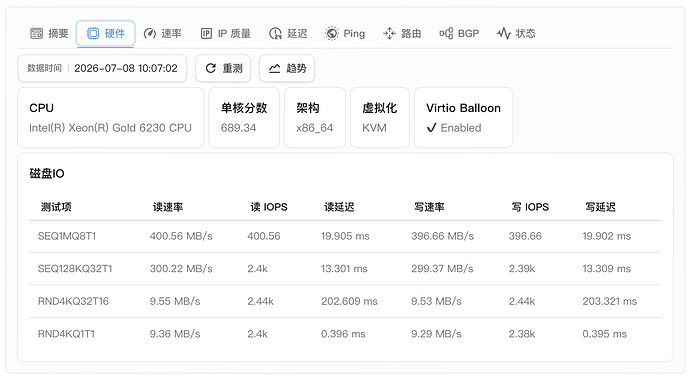Click the 硬件 hardware chip icon
The width and height of the screenshot is (690, 379).
click(93, 33)
